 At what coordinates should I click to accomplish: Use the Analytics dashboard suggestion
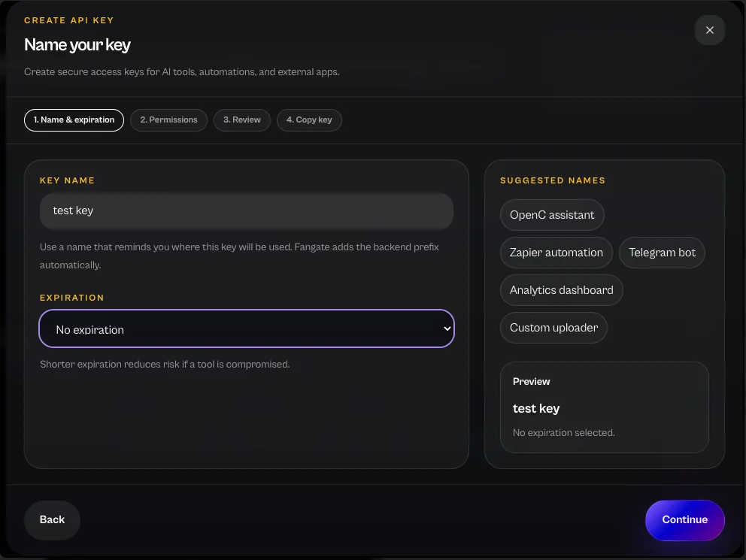pos(562,290)
